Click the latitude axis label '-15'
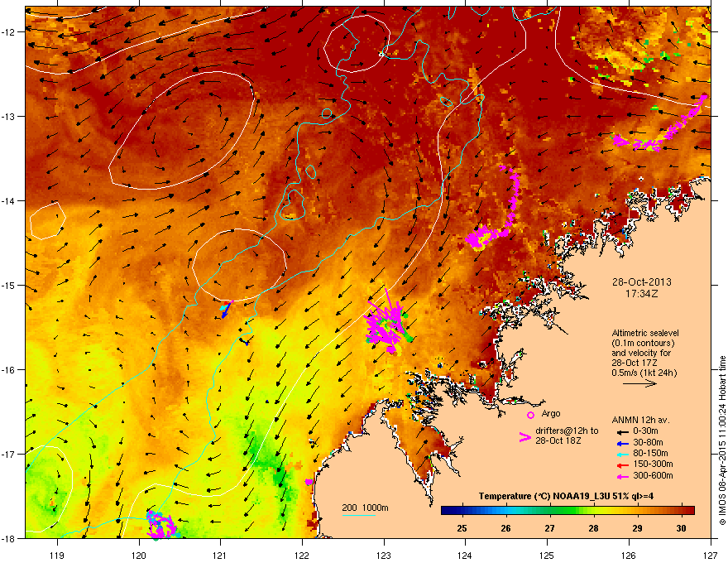The width and height of the screenshot is (728, 563). [x=10, y=285]
